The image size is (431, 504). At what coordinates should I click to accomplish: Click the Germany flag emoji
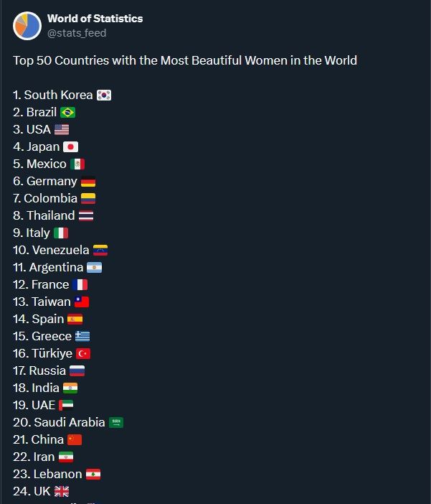88,181
